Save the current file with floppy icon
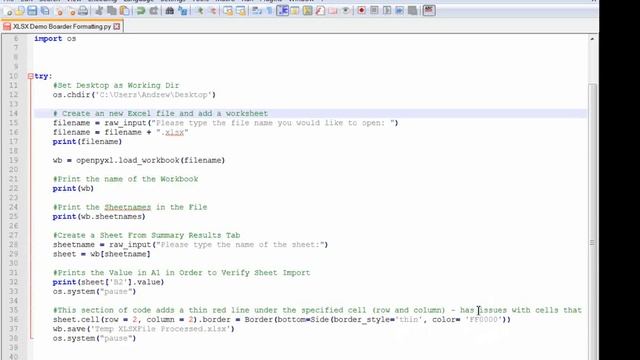 [x=32, y=11]
